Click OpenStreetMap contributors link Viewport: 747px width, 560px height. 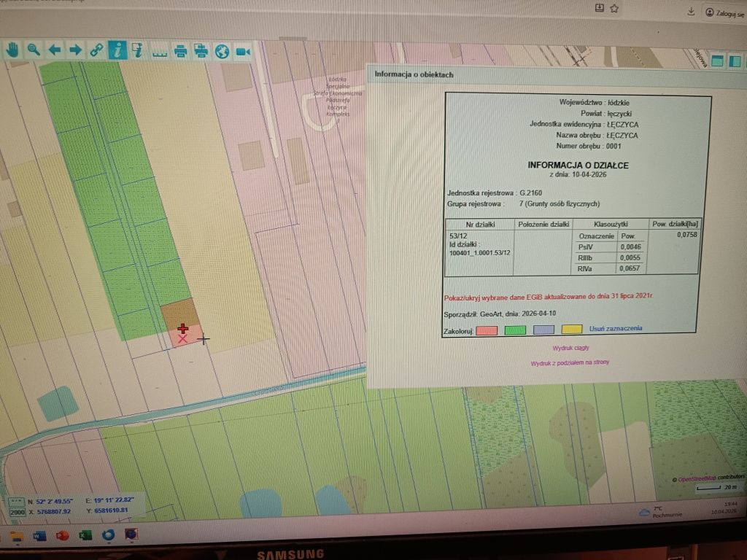[708, 478]
